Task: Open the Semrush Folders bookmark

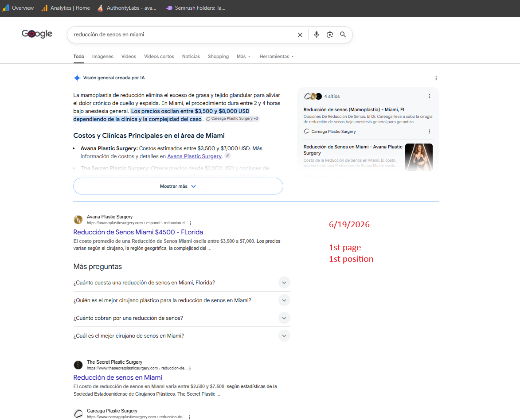Action: click(x=195, y=8)
